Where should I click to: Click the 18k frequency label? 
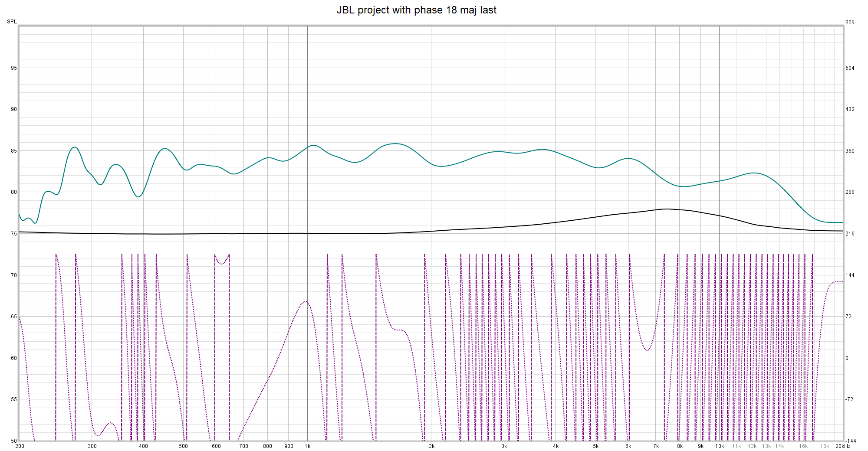tap(825, 446)
